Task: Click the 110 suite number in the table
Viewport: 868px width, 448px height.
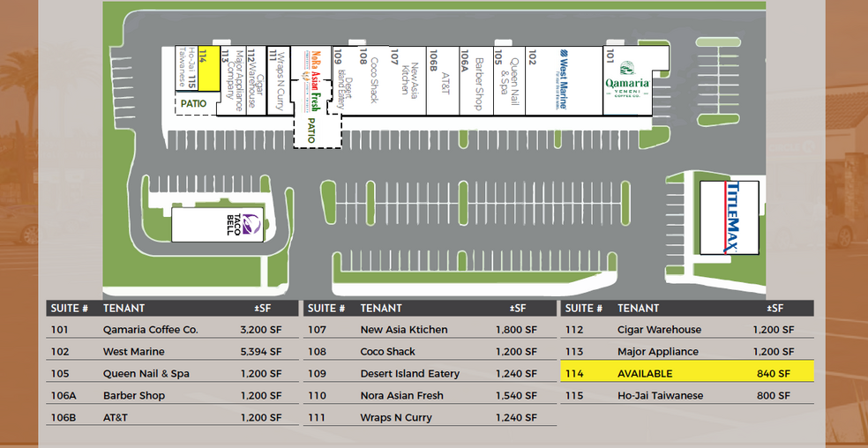Action: [x=314, y=395]
